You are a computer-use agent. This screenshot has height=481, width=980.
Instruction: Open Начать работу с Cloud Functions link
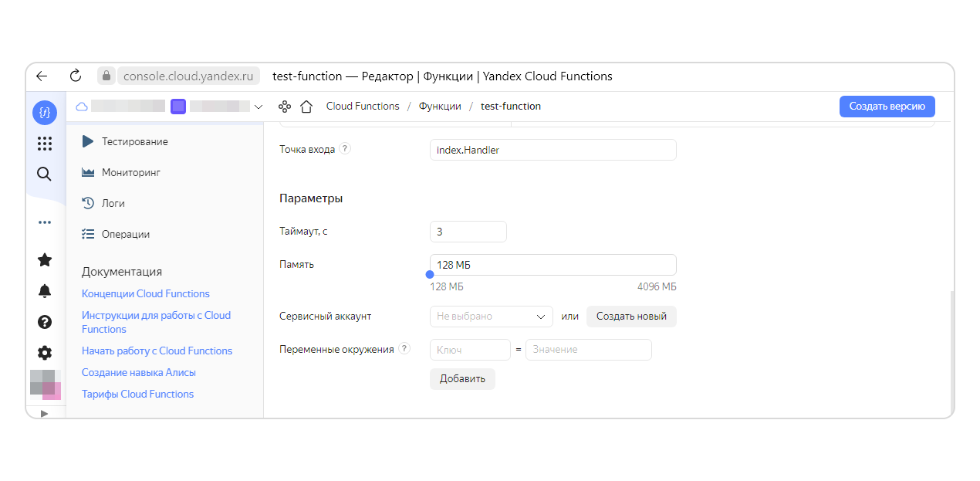point(157,351)
